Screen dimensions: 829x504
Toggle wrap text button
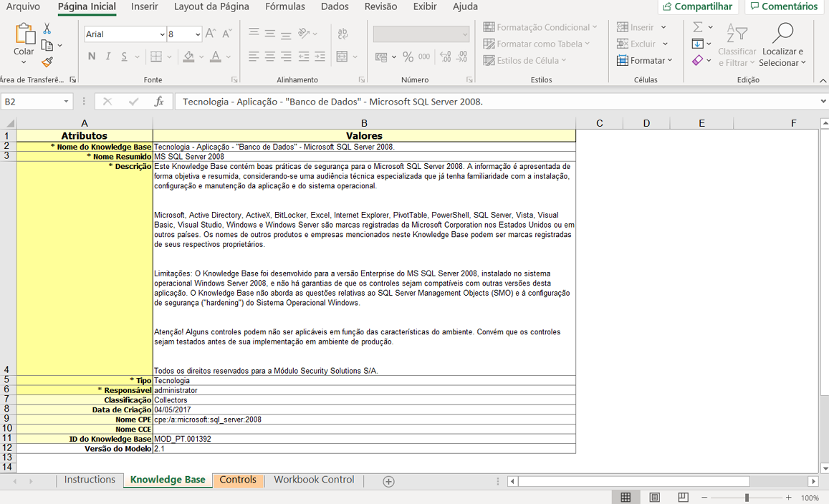(x=342, y=34)
